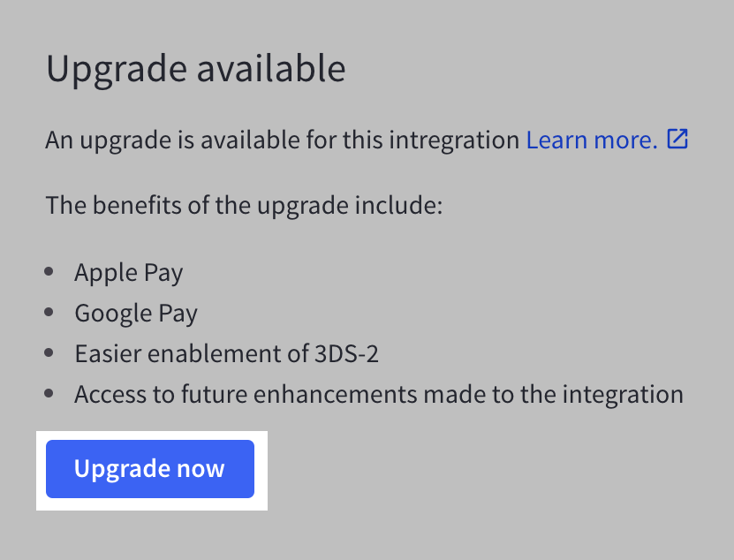This screenshot has width=734, height=560.
Task: Click the highlighted area around Upgrade now
Action: coord(149,469)
